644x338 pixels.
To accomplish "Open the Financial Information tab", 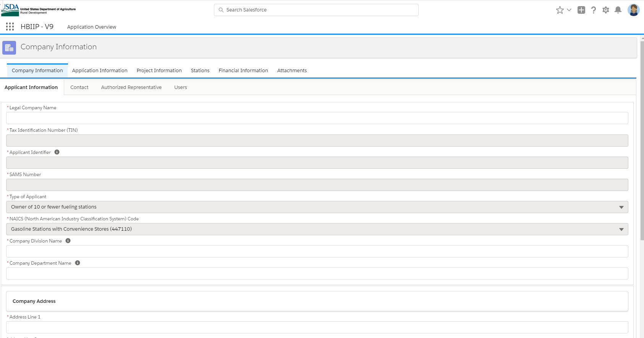I will [x=243, y=71].
